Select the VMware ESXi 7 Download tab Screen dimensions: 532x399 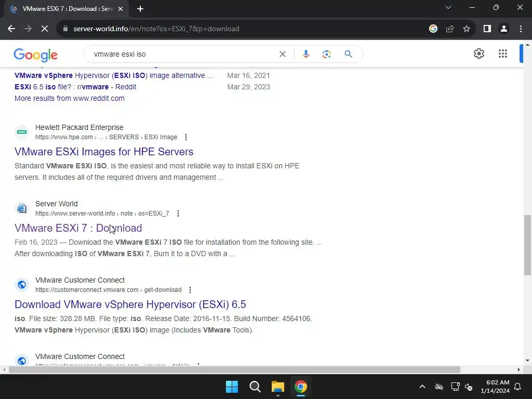(66, 9)
